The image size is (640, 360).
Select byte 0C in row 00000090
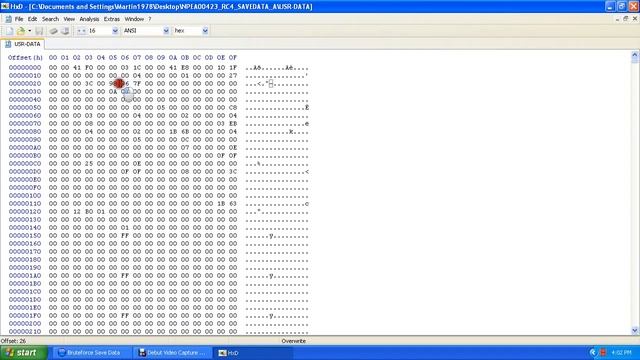point(184,140)
